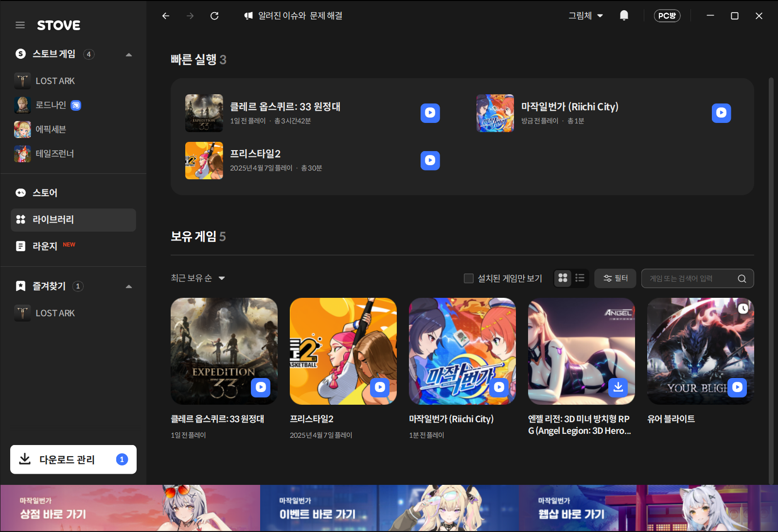This screenshot has height=532, width=778.
Task: Collapse the 스토브 게임 section
Action: point(129,54)
